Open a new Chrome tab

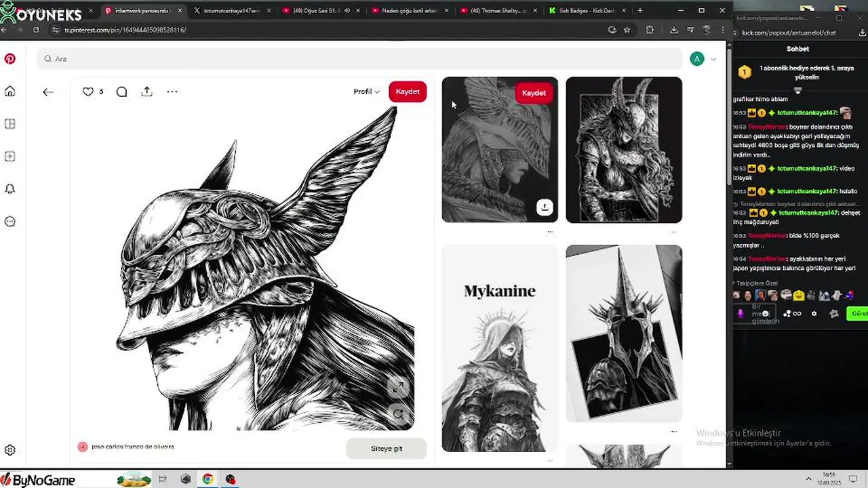point(640,11)
